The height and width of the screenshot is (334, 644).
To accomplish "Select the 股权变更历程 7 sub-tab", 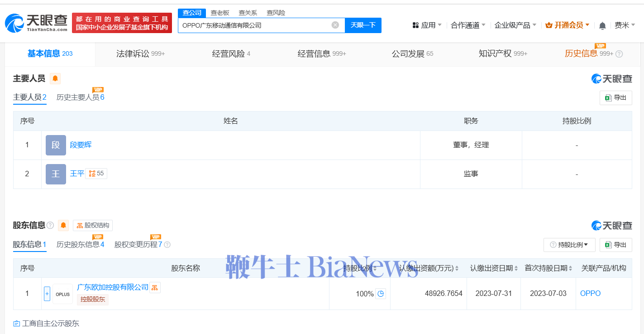I will pyautogui.click(x=138, y=245).
